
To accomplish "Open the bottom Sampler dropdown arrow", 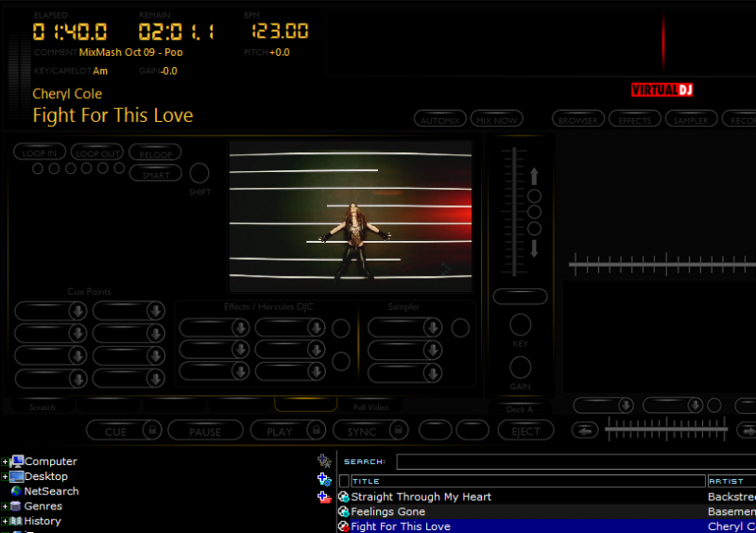I will click(x=433, y=373).
